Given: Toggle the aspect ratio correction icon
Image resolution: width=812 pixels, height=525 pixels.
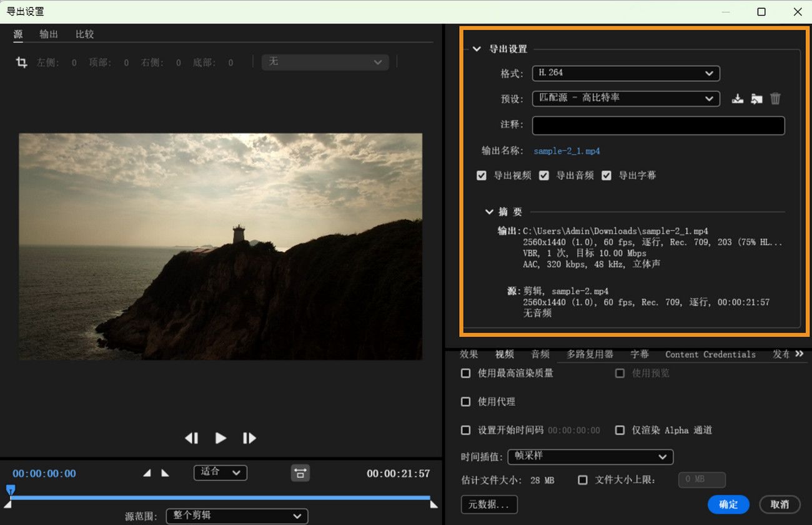Looking at the screenshot, I should coord(300,473).
